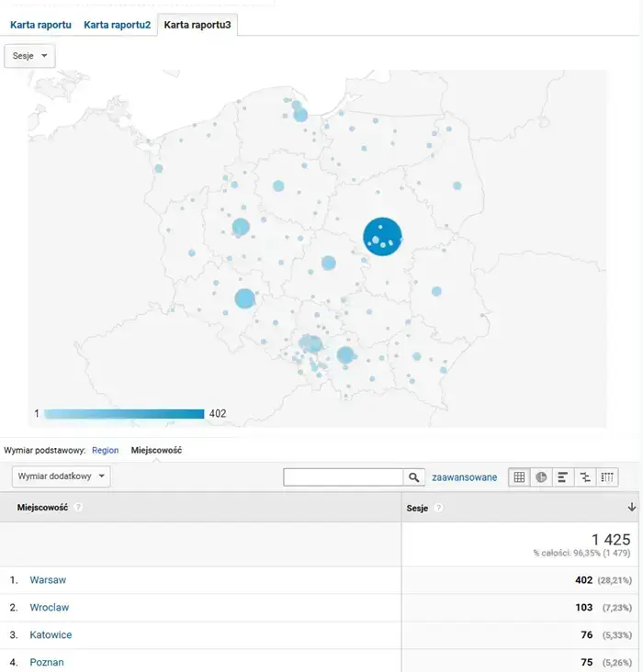The height and width of the screenshot is (672, 643).
Task: Click the sort arrow in Sesje column
Action: (631, 508)
